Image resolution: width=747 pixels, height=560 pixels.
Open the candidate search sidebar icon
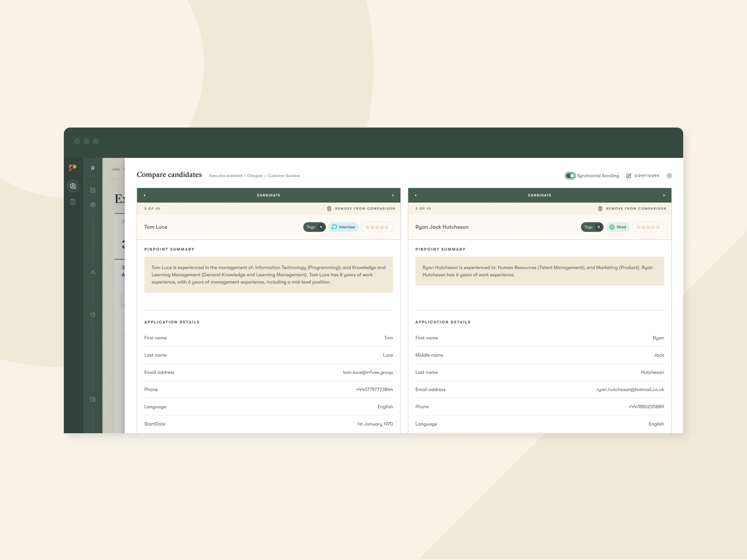click(73, 186)
